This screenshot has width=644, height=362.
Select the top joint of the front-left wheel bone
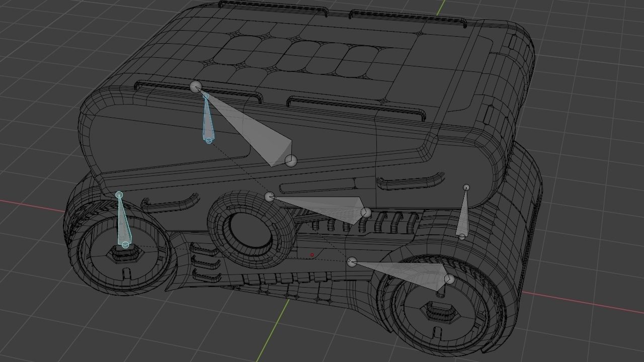pos(119,195)
